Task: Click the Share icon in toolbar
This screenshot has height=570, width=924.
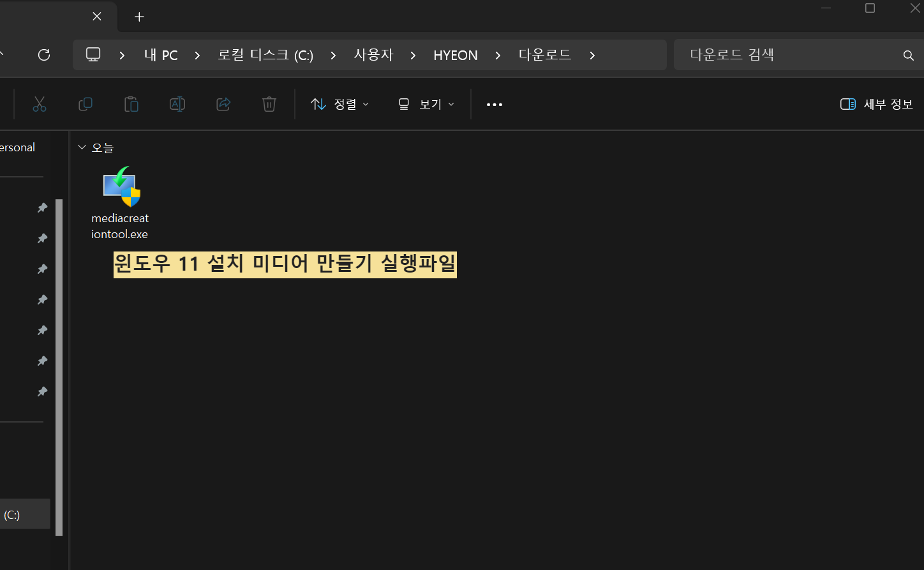Action: [x=223, y=104]
